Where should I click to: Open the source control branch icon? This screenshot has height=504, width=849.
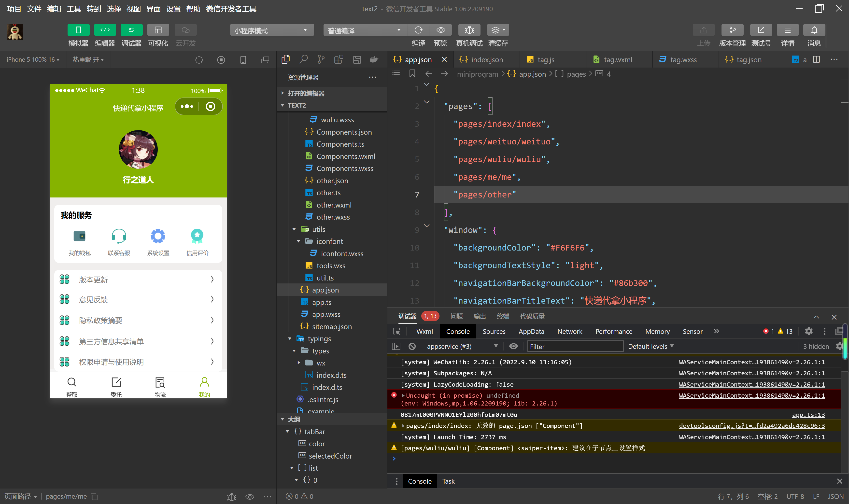pyautogui.click(x=321, y=59)
